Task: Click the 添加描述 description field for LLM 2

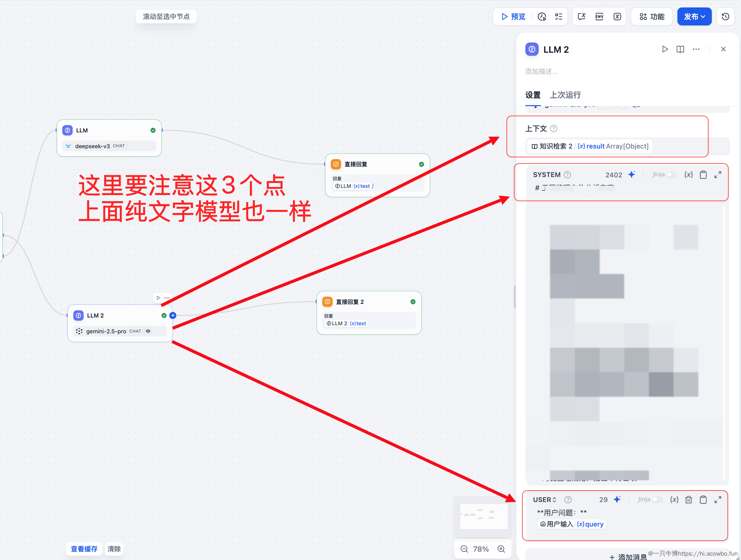Action: [x=541, y=71]
